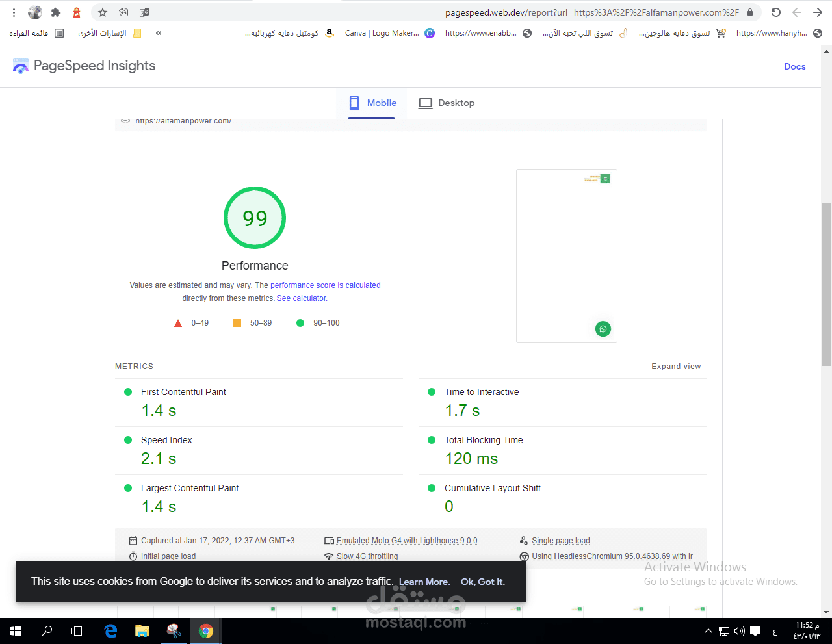Open the Docs link

click(794, 66)
